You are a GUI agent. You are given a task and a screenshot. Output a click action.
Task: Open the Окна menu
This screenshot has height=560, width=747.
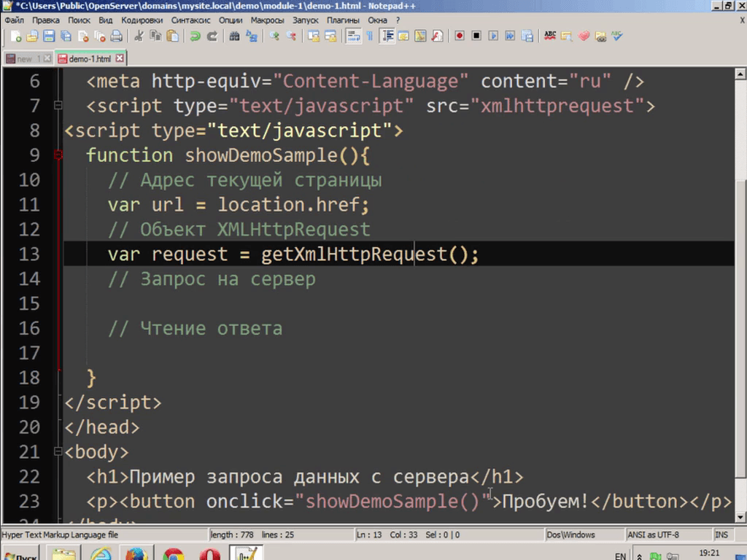[377, 20]
